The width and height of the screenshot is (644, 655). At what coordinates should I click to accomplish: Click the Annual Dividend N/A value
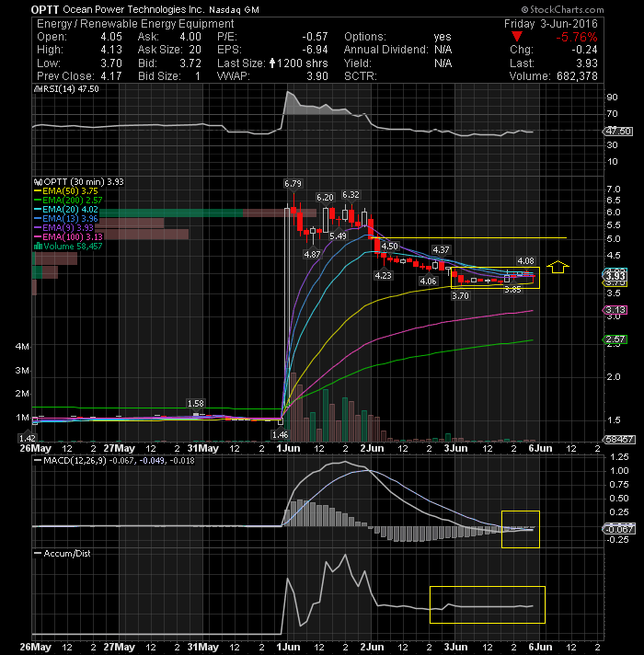pos(443,50)
